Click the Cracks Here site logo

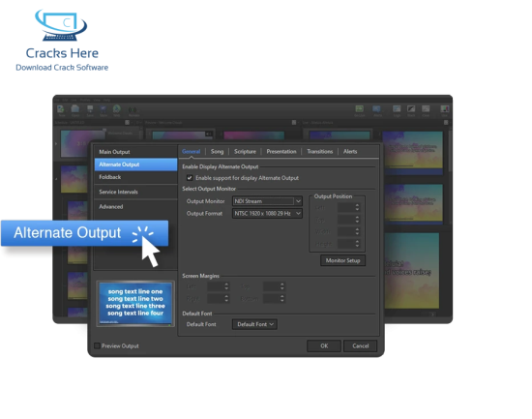[x=61, y=25]
